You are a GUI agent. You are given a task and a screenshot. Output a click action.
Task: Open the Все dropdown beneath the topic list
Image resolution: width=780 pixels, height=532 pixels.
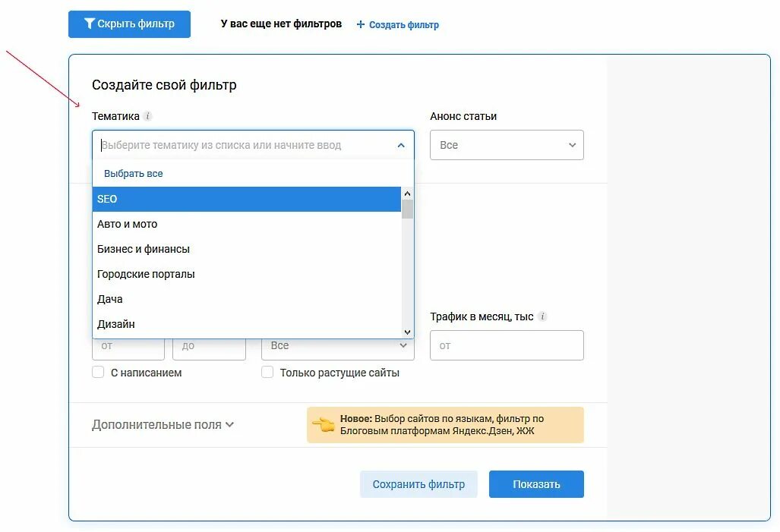[x=338, y=345]
